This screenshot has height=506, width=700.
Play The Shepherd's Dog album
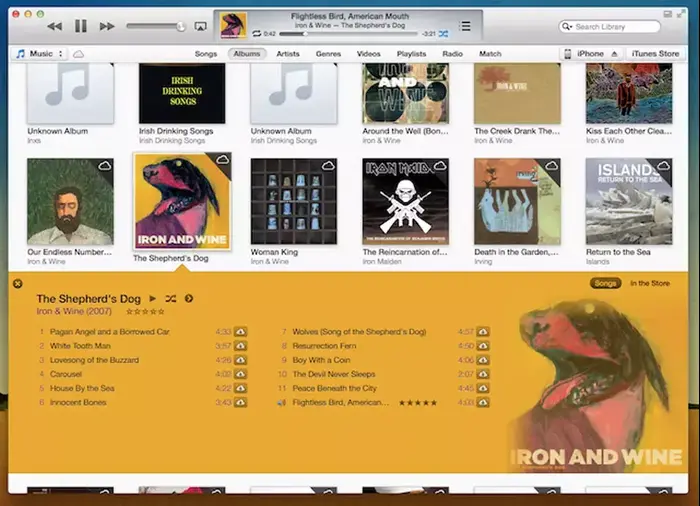point(153,298)
